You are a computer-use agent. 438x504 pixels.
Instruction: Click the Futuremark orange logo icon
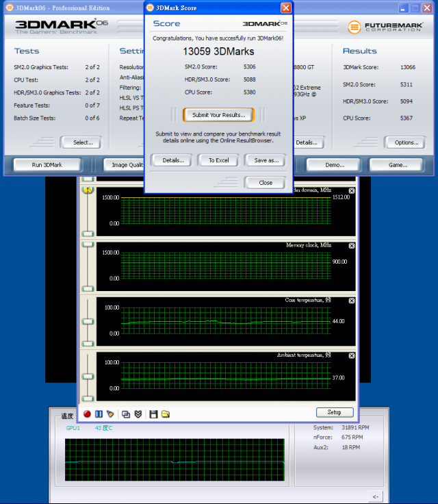354,27
